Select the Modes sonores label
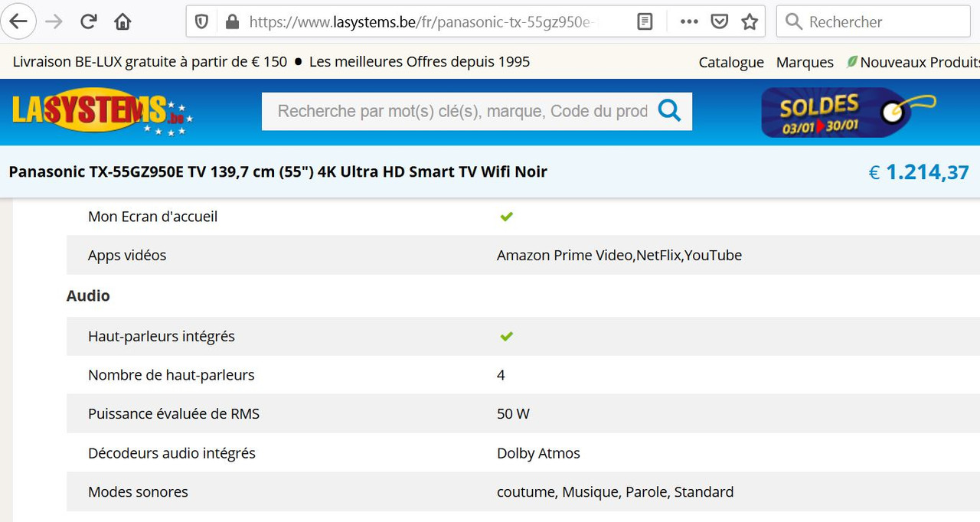The height and width of the screenshot is (522, 980). [x=138, y=492]
